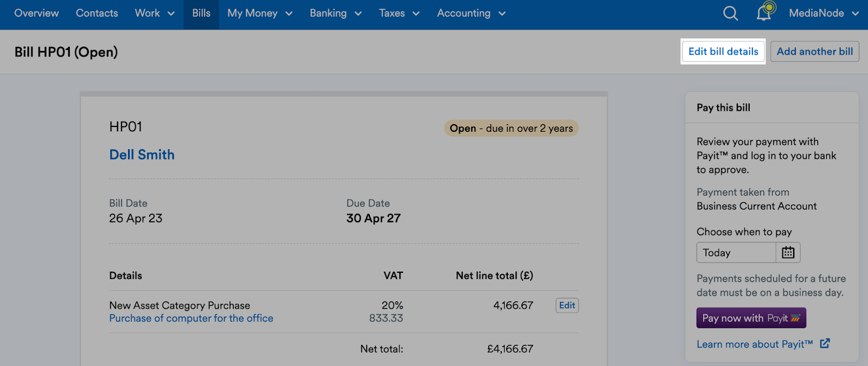The image size is (868, 366).
Task: Click the external link icon beside Learn more
Action: coord(825,343)
